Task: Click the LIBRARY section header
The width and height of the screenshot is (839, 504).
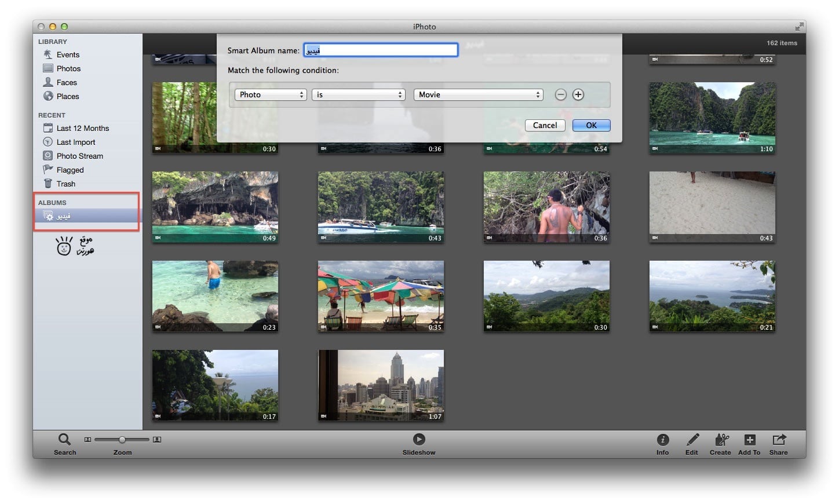Action: (x=53, y=41)
